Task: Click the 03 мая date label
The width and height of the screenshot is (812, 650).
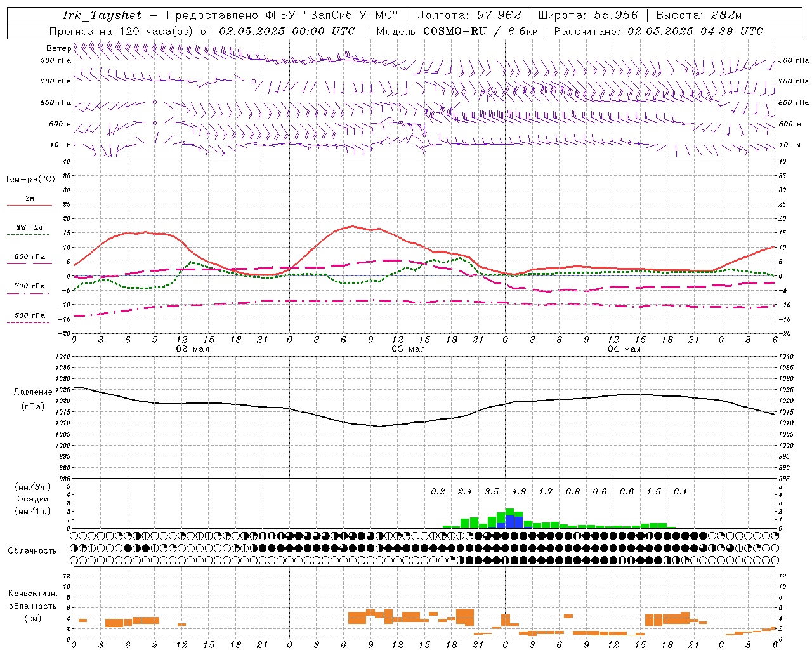Action: point(408,349)
